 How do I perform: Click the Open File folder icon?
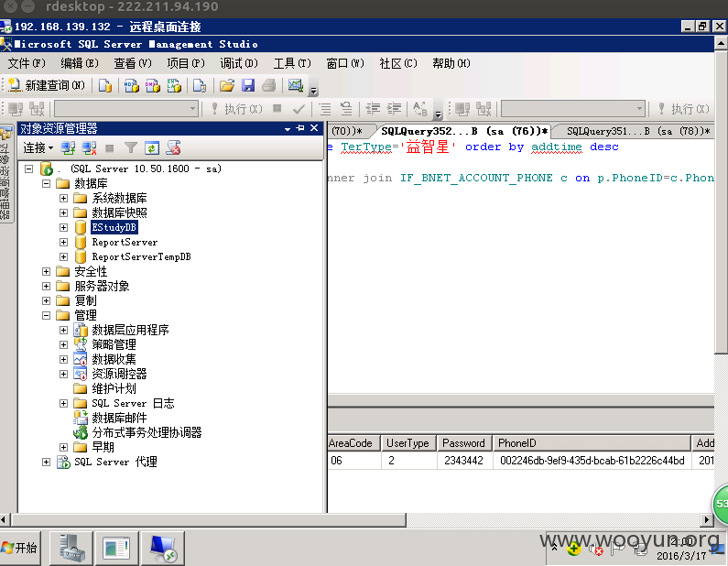click(x=227, y=85)
